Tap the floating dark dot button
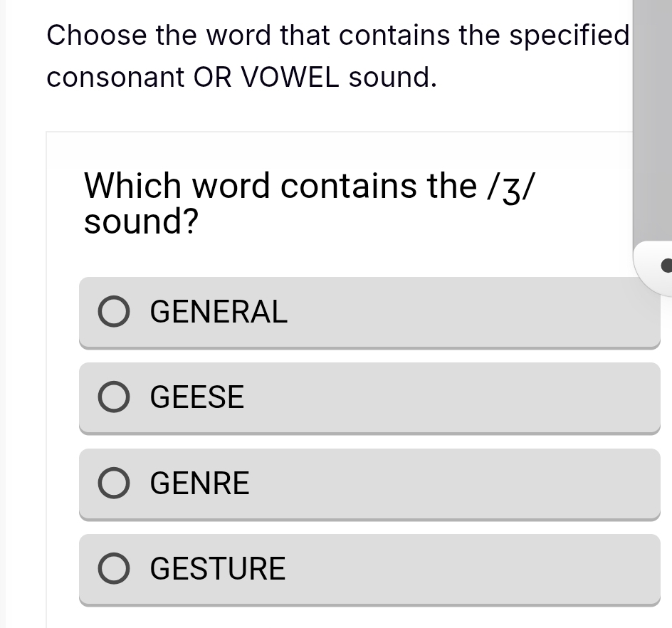 [666, 266]
